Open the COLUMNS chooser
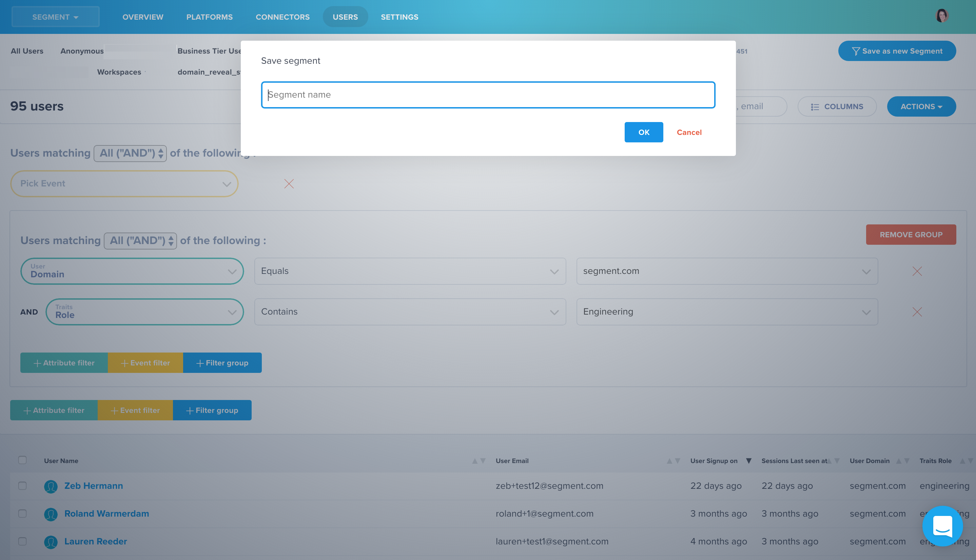The image size is (976, 560). 837,106
